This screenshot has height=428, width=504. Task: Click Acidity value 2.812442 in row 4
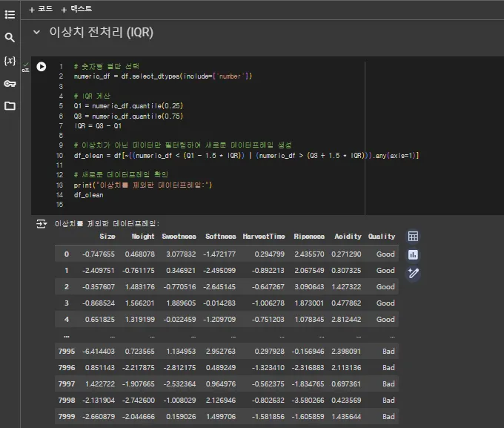coord(346,320)
